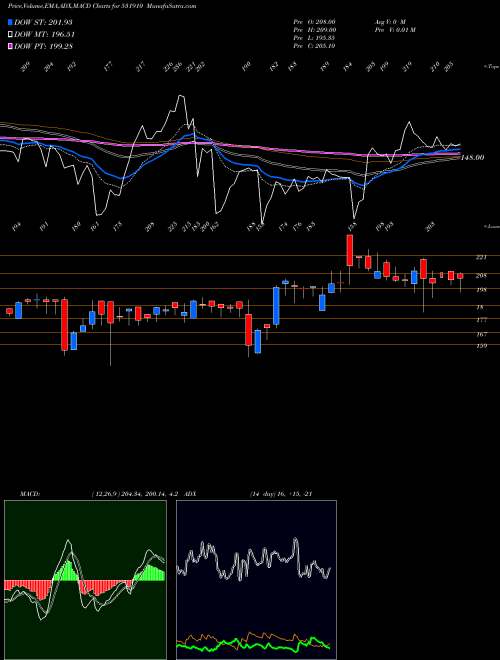The width and height of the screenshot is (500, 660).
Task: Click the magenta DOW PT legend swatch
Action: 10,46
